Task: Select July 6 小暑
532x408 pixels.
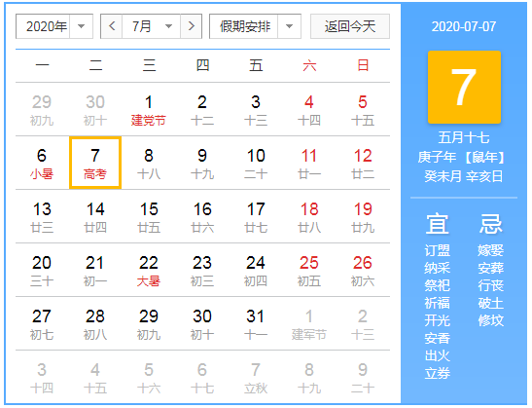Action: [x=42, y=164]
